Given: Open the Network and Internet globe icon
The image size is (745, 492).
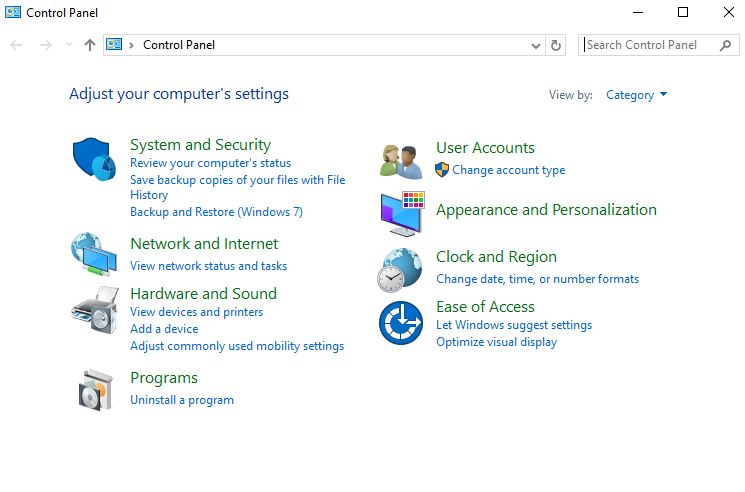Looking at the screenshot, I should pos(94,253).
